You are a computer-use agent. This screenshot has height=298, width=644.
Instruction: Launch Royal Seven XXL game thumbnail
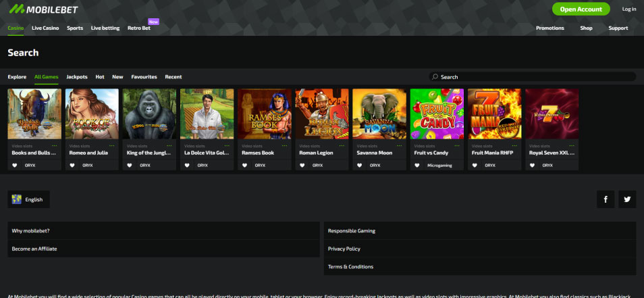point(552,114)
